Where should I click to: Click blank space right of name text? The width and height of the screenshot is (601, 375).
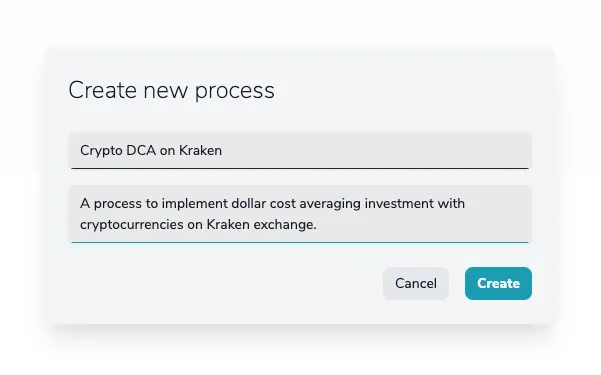click(x=376, y=150)
